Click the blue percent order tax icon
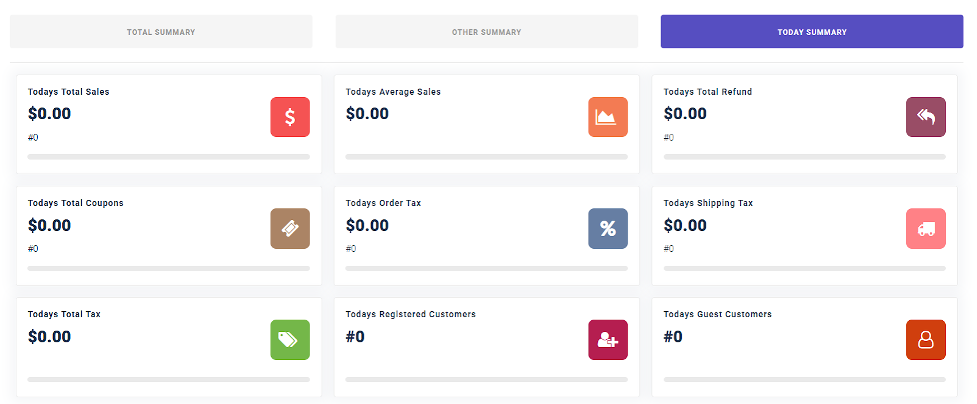Image resolution: width=977 pixels, height=404 pixels. [x=608, y=228]
